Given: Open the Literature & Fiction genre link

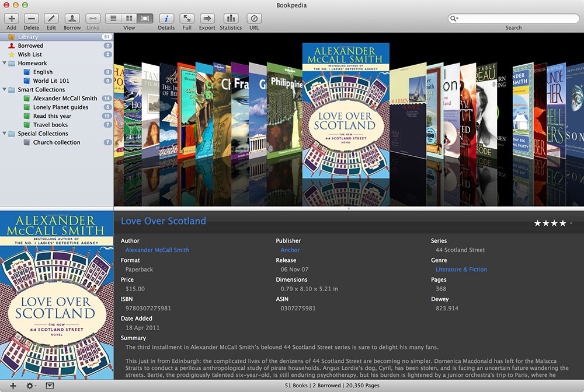Looking at the screenshot, I should coord(461,269).
